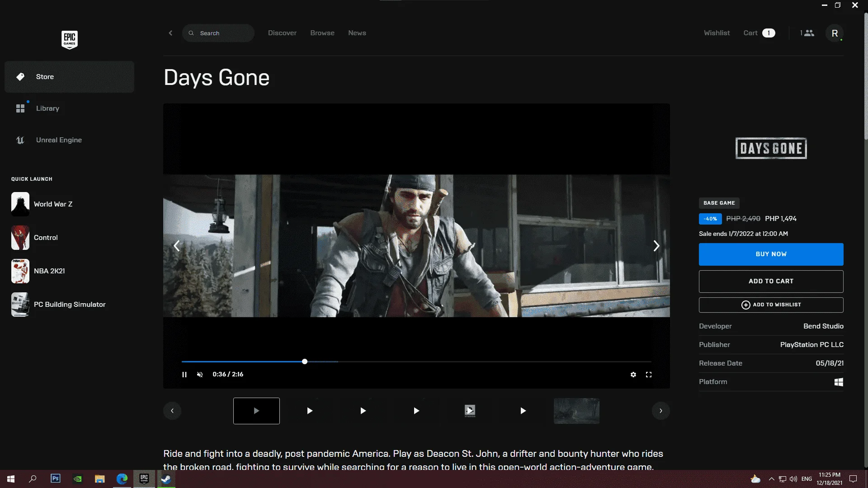Switch to the Discover tab
868x488 pixels.
click(x=282, y=33)
